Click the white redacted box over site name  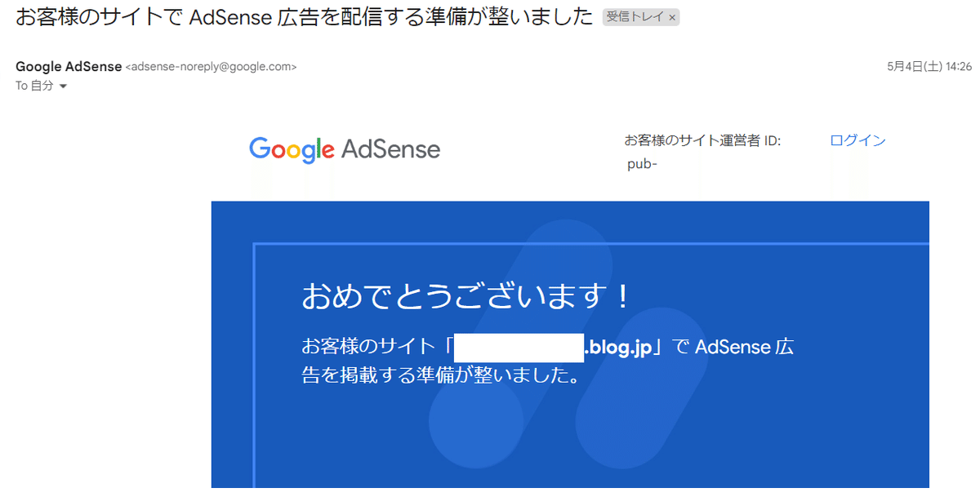(x=519, y=348)
